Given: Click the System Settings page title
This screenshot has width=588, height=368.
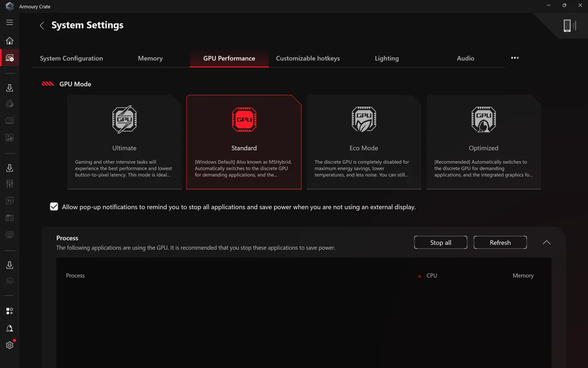Looking at the screenshot, I should pyautogui.click(x=87, y=25).
